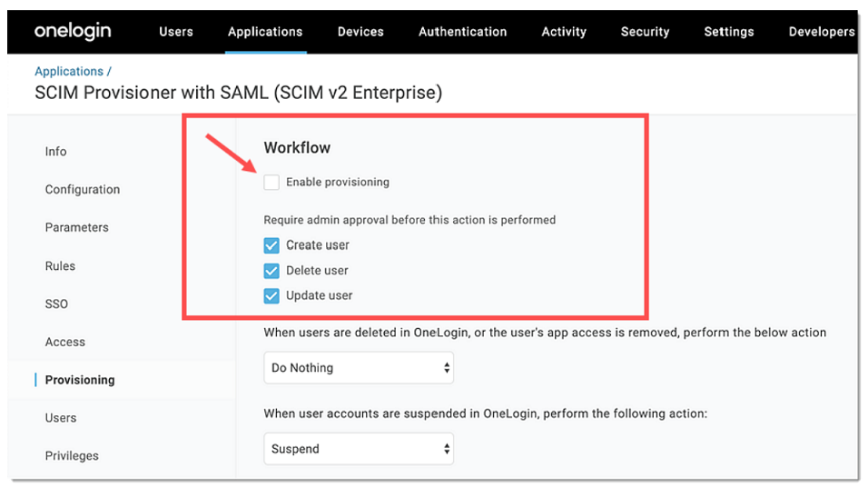This screenshot has width=868, height=488.
Task: Open the Suspend dropdown
Action: [x=359, y=449]
